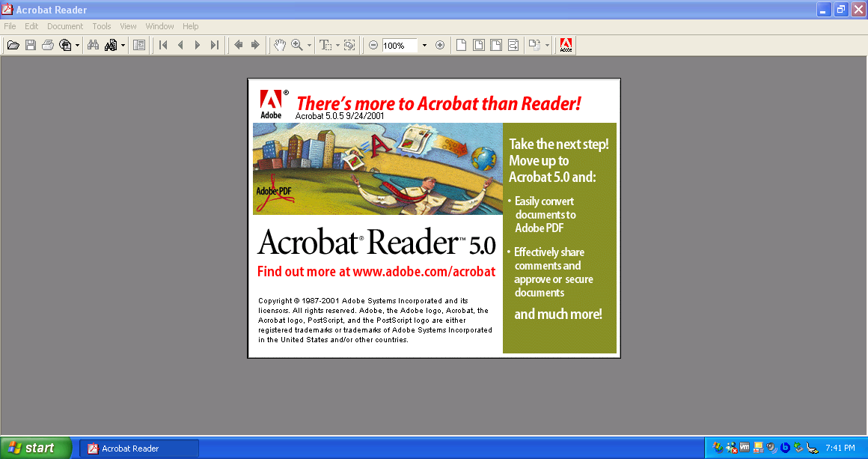The width and height of the screenshot is (868, 459).
Task: Click the Open file folder icon
Action: pyautogui.click(x=13, y=45)
